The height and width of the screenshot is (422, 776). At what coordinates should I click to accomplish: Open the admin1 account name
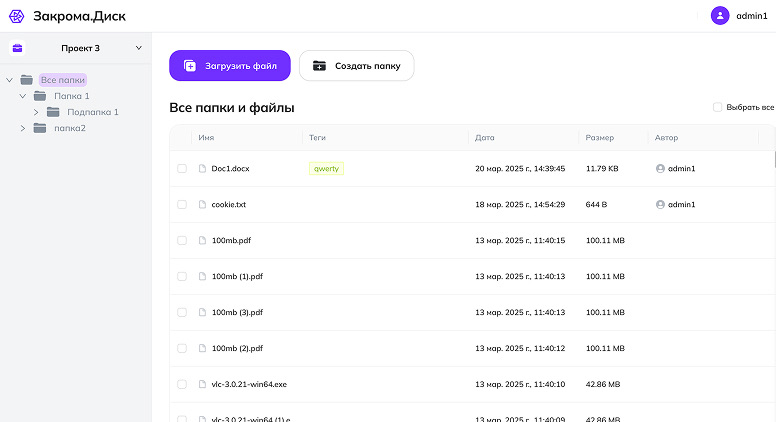click(x=752, y=16)
